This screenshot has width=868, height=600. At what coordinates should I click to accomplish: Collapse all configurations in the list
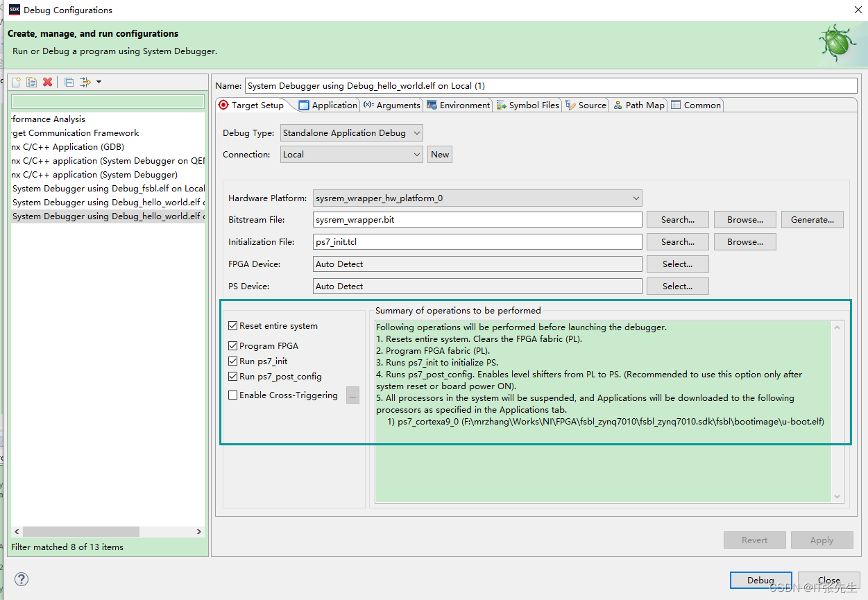69,83
